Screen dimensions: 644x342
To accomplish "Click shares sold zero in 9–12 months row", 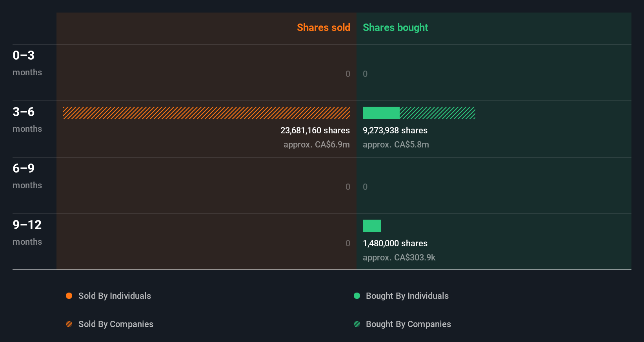I will coord(348,243).
